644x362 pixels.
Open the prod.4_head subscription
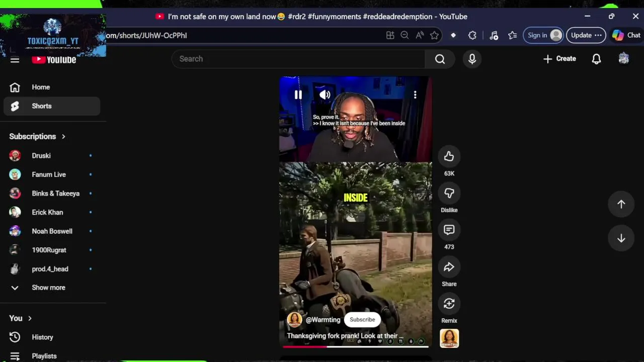tap(52, 269)
